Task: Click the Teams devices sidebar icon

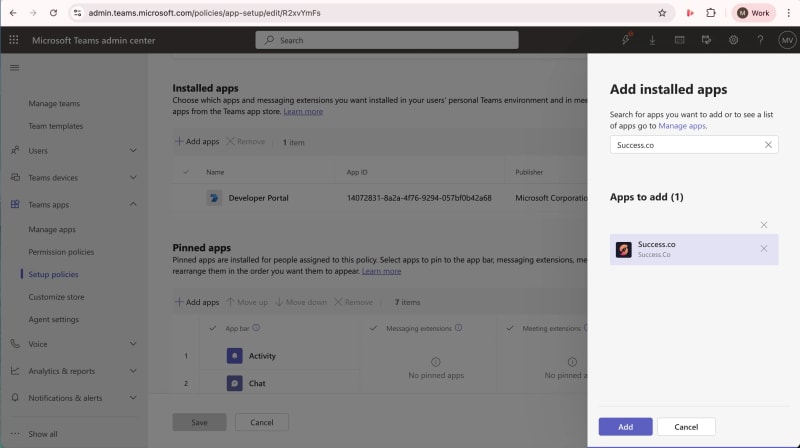Action: (15, 177)
